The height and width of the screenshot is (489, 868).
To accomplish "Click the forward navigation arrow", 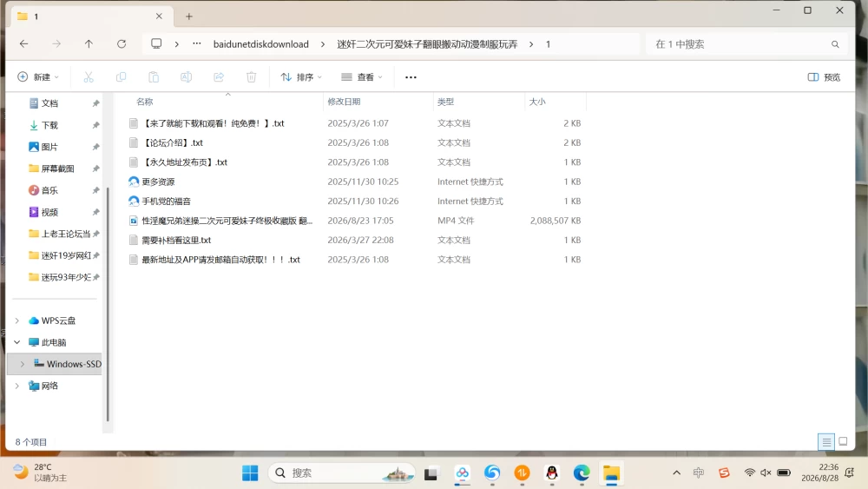I will [56, 43].
